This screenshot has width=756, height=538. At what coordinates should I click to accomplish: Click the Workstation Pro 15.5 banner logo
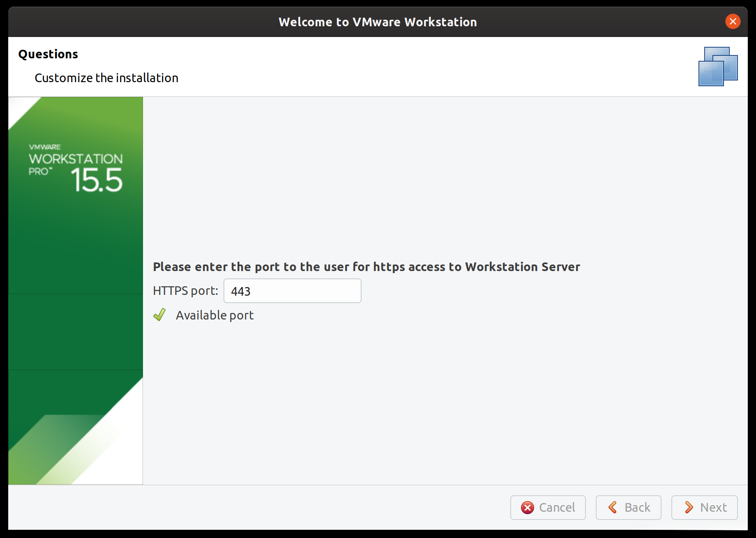click(x=76, y=168)
